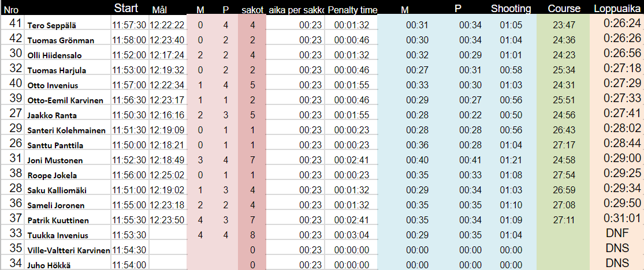This screenshot has width=644, height=270.
Task: Select the sakot column header
Action: (x=252, y=10)
